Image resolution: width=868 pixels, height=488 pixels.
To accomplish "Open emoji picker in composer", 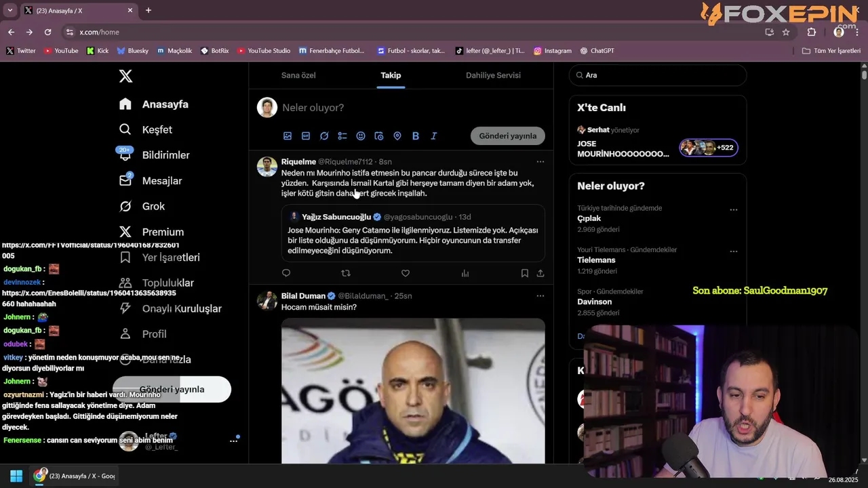I will click(361, 136).
